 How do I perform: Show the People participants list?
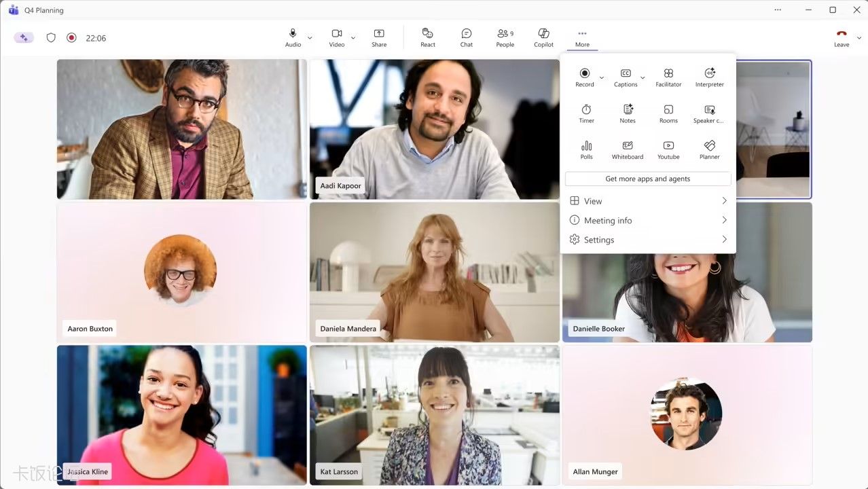505,37
